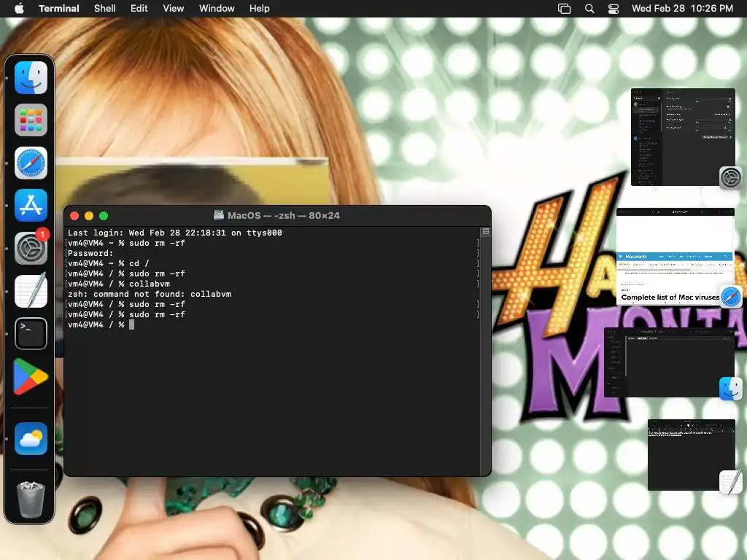Switch to Finder Stage Manager window

point(670,362)
